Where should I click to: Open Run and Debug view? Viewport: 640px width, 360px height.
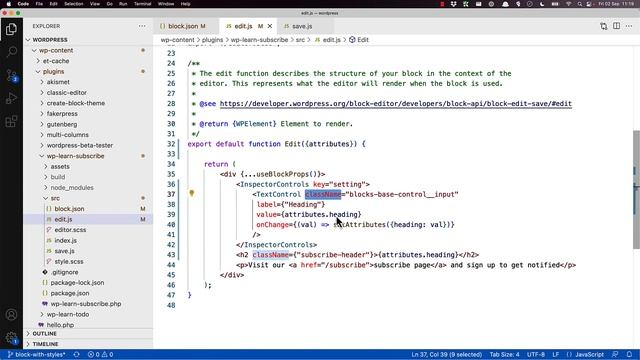click(11, 98)
